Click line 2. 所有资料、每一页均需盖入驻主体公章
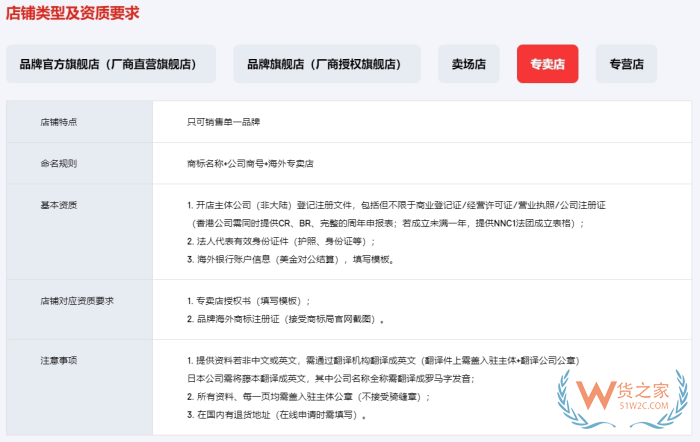This screenshot has height=442, width=700. (x=308, y=396)
